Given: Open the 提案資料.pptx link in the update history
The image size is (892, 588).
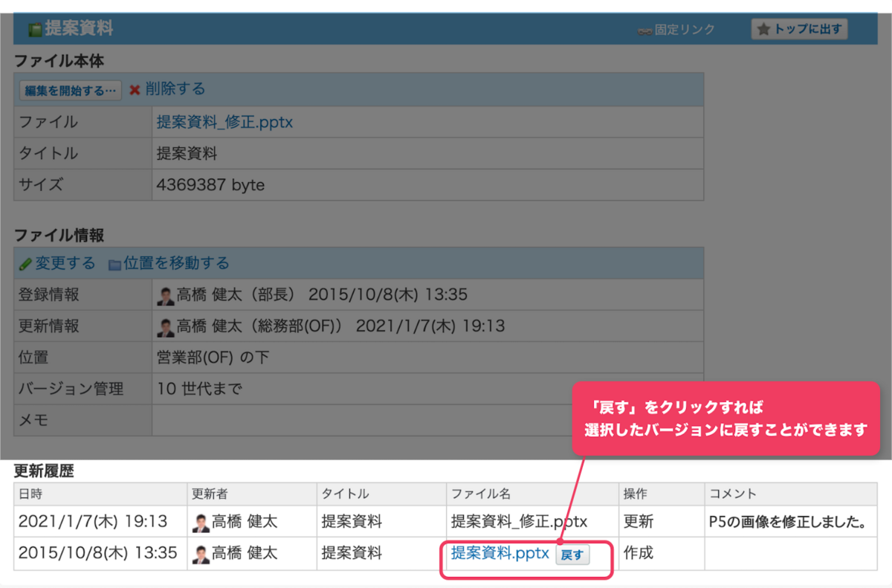Looking at the screenshot, I should 500,554.
